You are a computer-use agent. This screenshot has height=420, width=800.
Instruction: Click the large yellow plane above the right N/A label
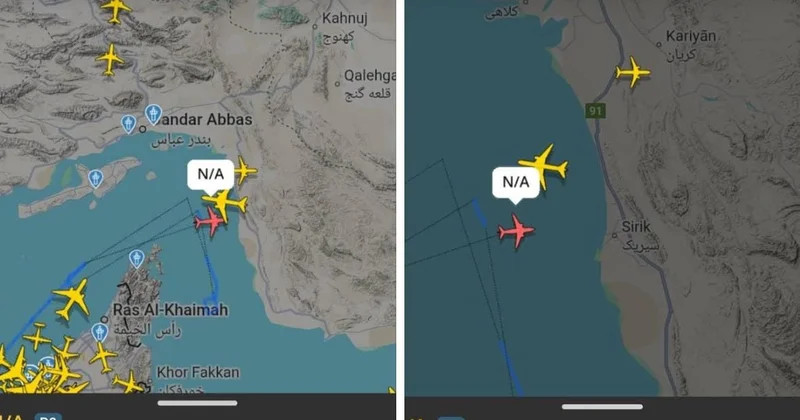[544, 165]
